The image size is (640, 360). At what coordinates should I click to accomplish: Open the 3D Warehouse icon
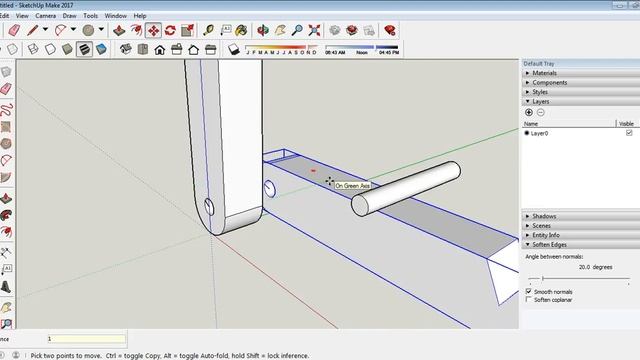pos(335,30)
